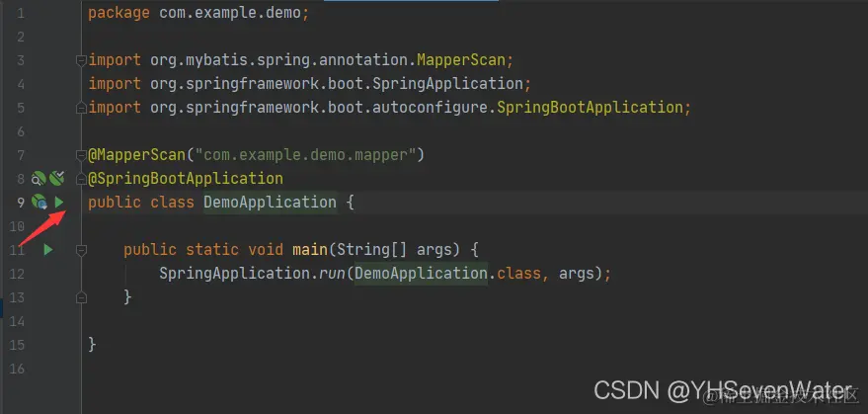Click line number 2 in the gutter

(x=21, y=37)
